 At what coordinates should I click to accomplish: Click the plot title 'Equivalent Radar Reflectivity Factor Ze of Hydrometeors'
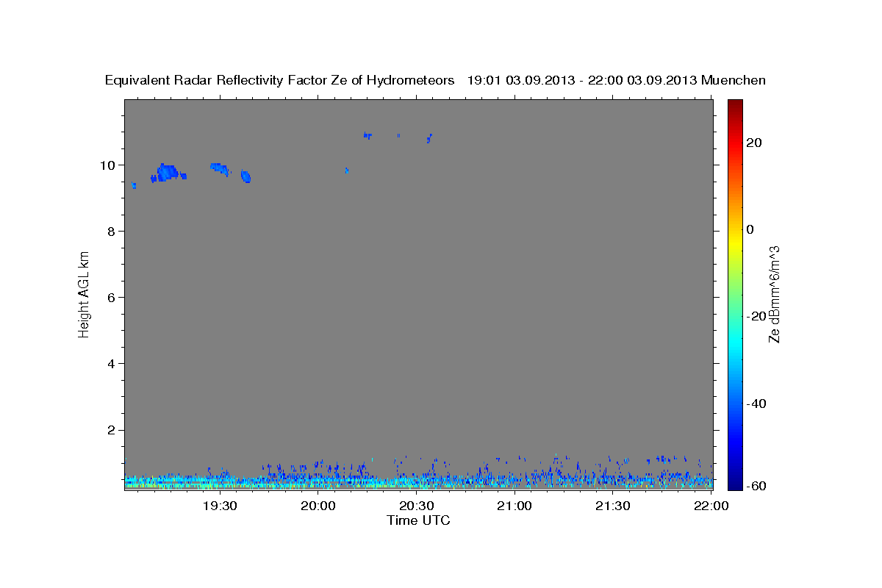click(280, 81)
